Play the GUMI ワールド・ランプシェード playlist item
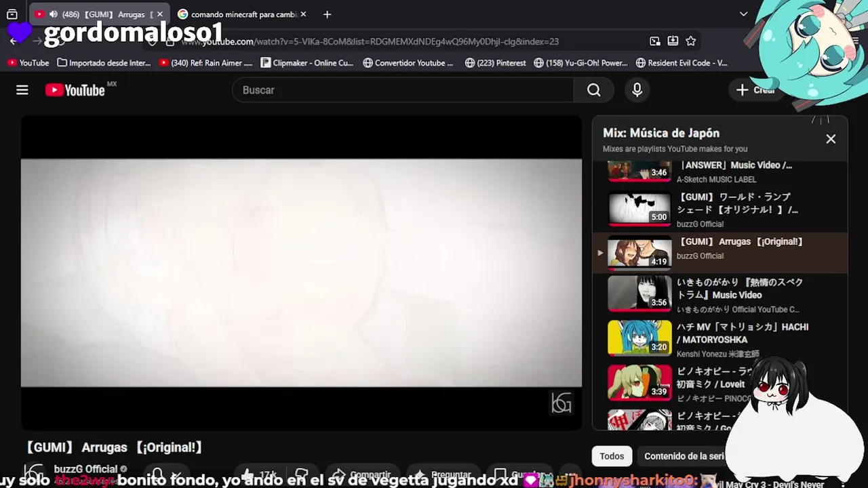The height and width of the screenshot is (488, 868). tap(720, 209)
